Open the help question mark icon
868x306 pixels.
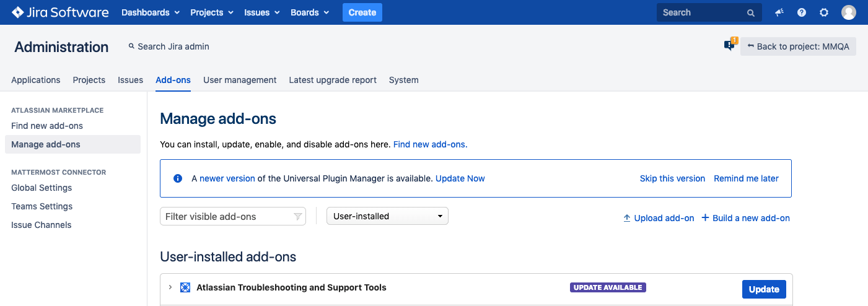(x=802, y=12)
